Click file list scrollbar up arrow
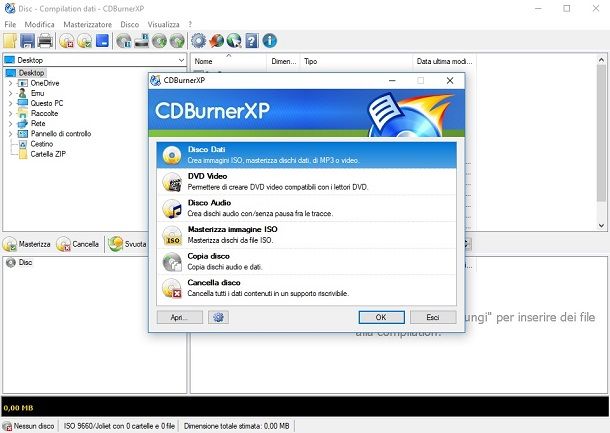The image size is (610, 433). point(601,60)
